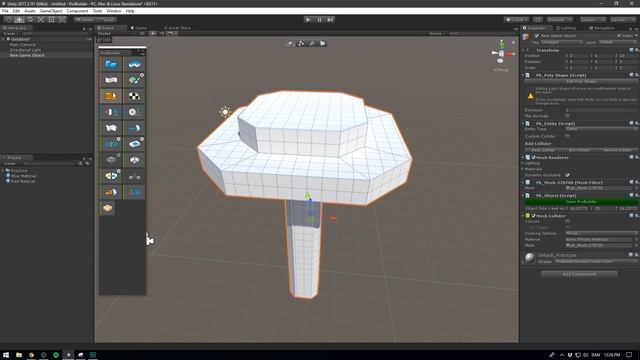This screenshot has width=640, height=360.
Task: Select ProBuilder vertex mode toolbar icon
Action: [301, 43]
